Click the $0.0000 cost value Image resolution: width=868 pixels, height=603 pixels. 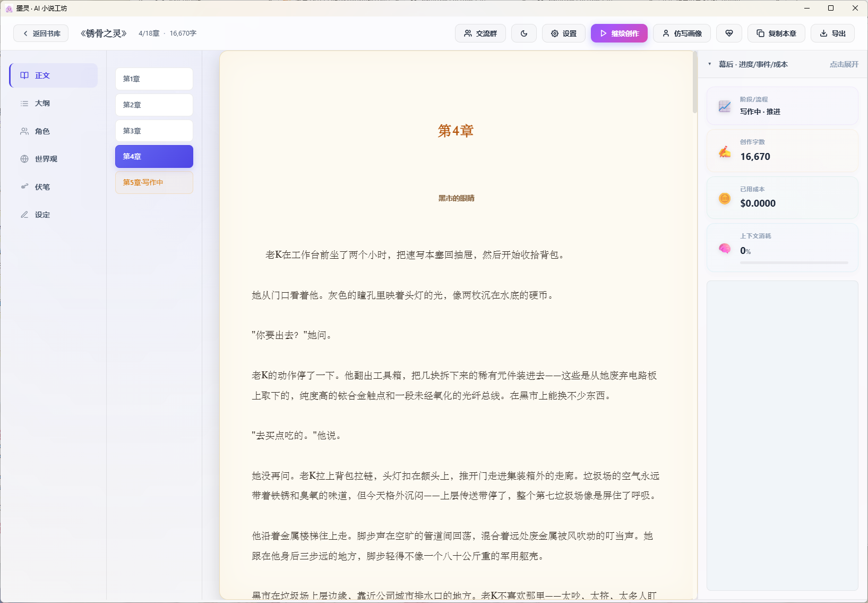point(758,203)
